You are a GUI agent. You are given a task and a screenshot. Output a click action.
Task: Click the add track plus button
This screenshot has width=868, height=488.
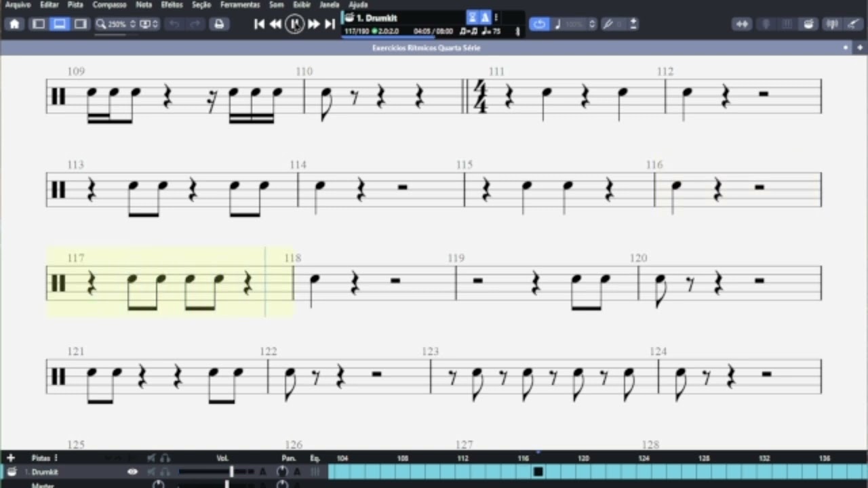pyautogui.click(x=10, y=458)
